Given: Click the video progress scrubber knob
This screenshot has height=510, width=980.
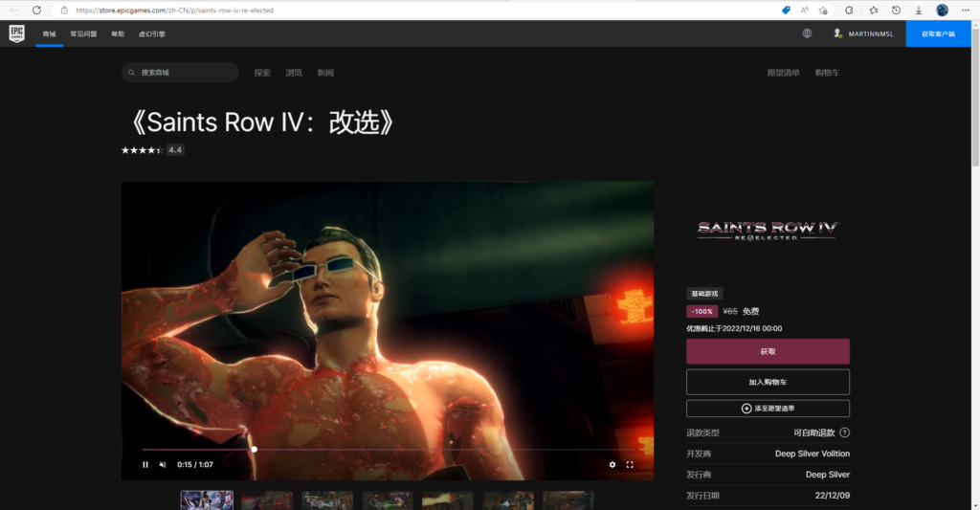Looking at the screenshot, I should click(x=255, y=450).
